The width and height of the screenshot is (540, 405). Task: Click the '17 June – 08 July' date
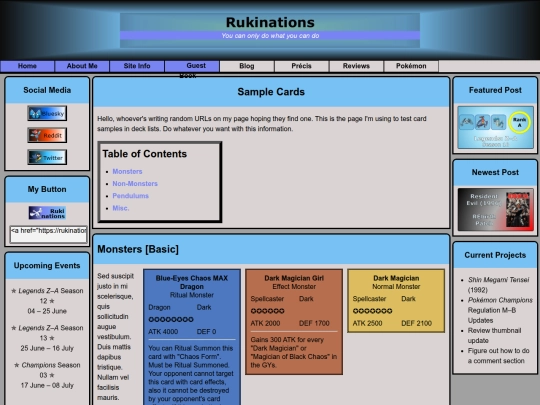tap(47, 385)
